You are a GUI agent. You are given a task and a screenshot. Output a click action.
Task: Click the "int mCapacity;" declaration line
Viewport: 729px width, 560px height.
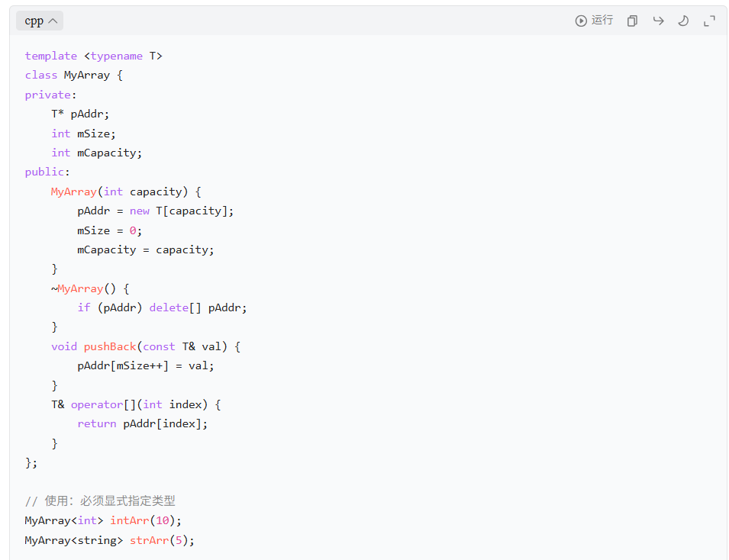97,153
